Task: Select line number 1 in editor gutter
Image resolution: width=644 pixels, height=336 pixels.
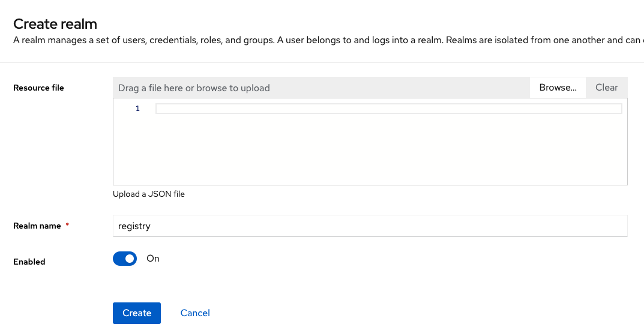Action: pos(137,109)
